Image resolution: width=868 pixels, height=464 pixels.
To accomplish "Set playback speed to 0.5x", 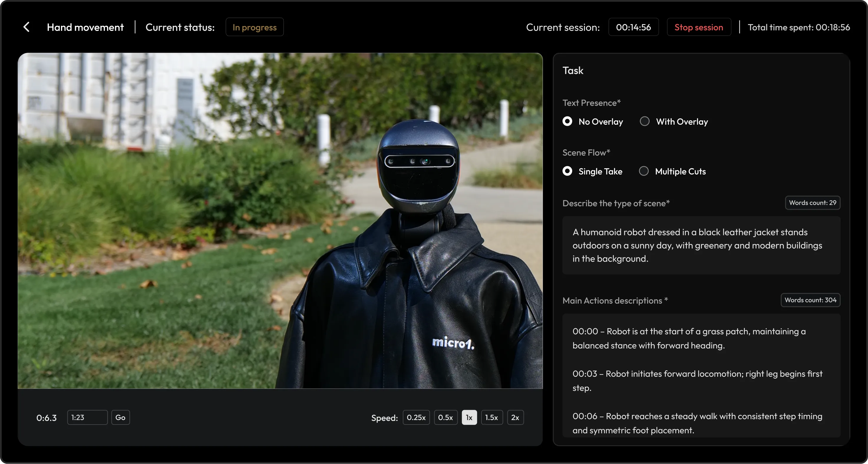I will pyautogui.click(x=445, y=417).
